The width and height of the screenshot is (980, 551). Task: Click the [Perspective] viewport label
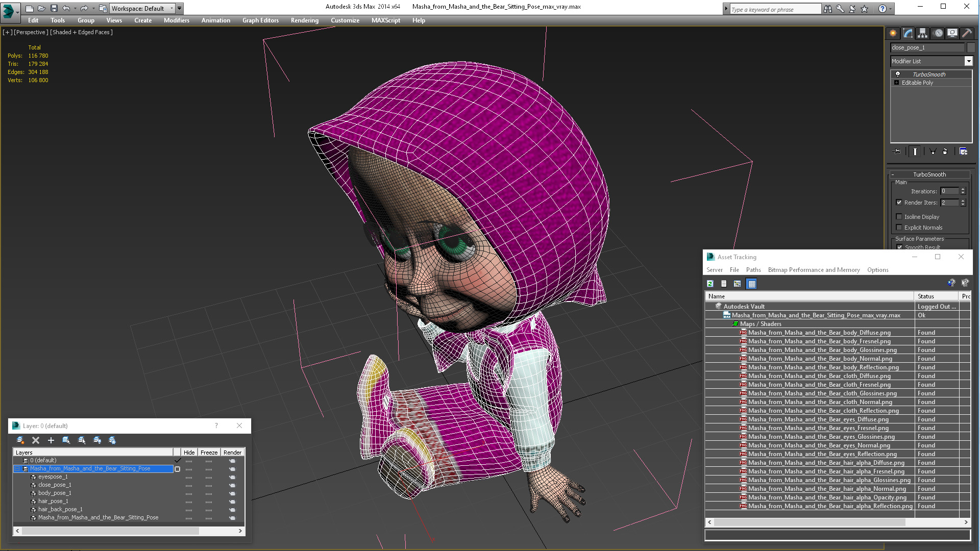click(31, 32)
